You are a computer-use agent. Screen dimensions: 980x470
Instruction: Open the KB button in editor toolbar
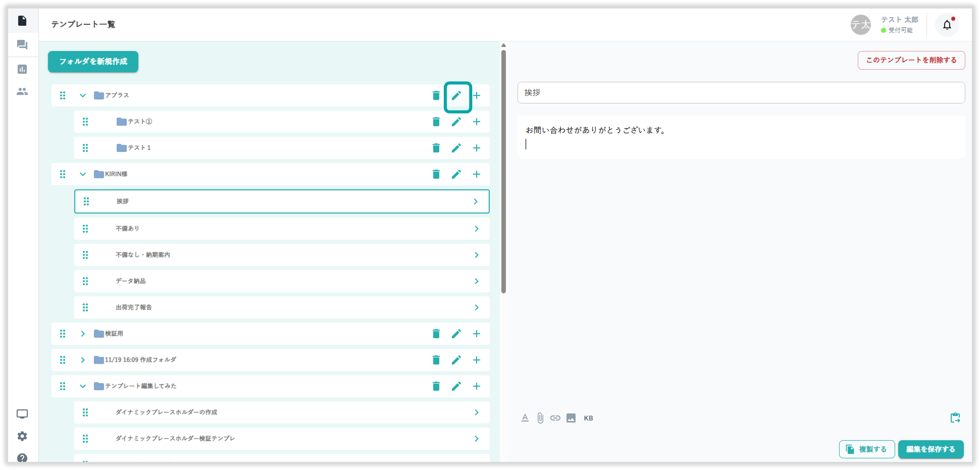[x=588, y=418]
